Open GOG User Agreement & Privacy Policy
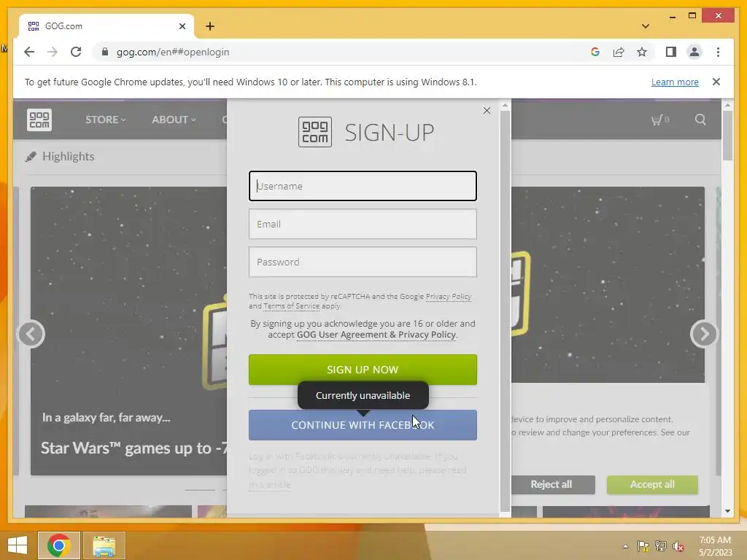The width and height of the screenshot is (747, 560). (x=376, y=334)
